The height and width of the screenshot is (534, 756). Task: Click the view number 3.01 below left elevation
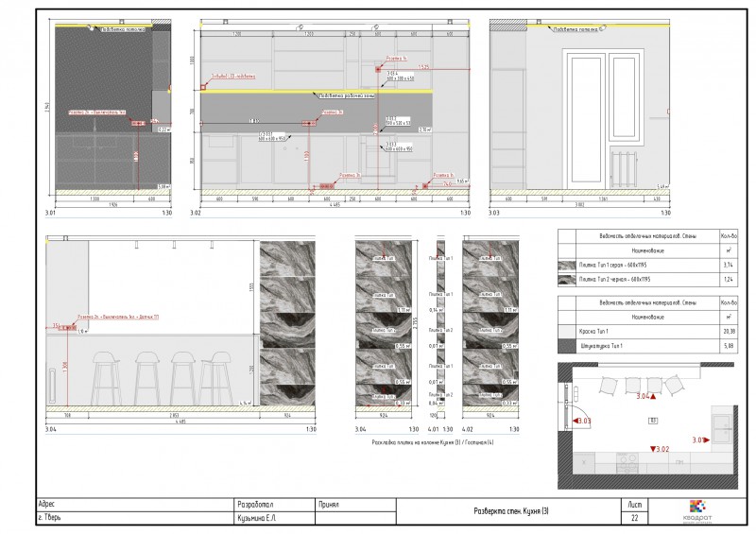(x=51, y=213)
